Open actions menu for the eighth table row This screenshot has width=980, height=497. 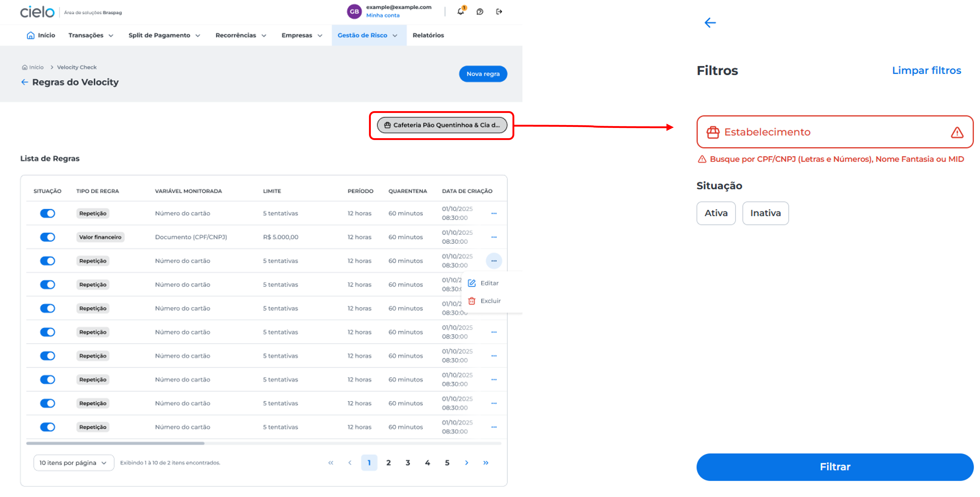[494, 380]
